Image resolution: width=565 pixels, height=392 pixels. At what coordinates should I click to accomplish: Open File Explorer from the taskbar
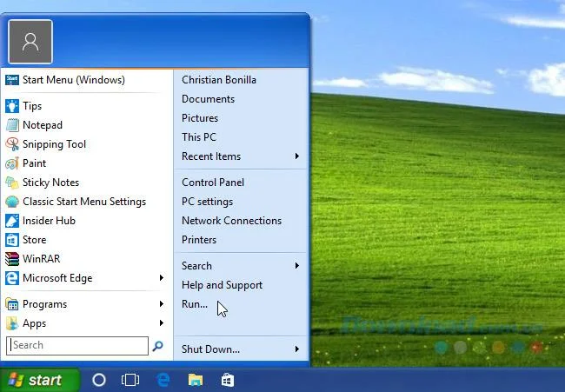(x=196, y=380)
